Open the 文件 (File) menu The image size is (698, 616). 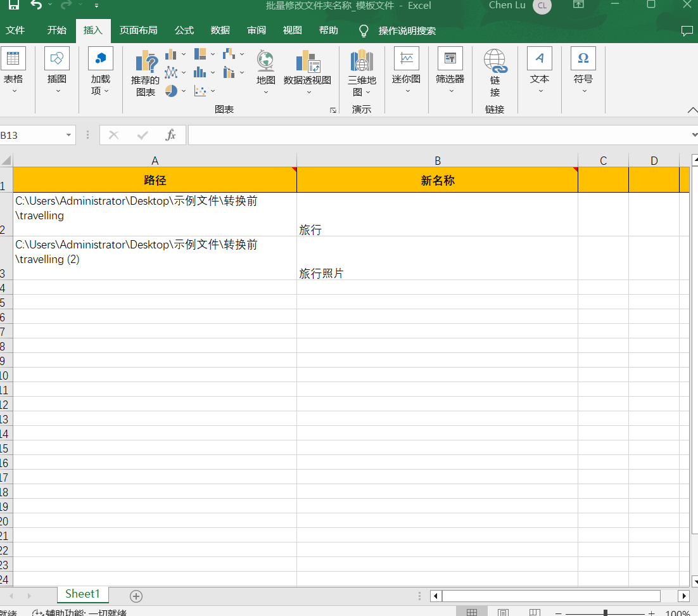[x=16, y=30]
